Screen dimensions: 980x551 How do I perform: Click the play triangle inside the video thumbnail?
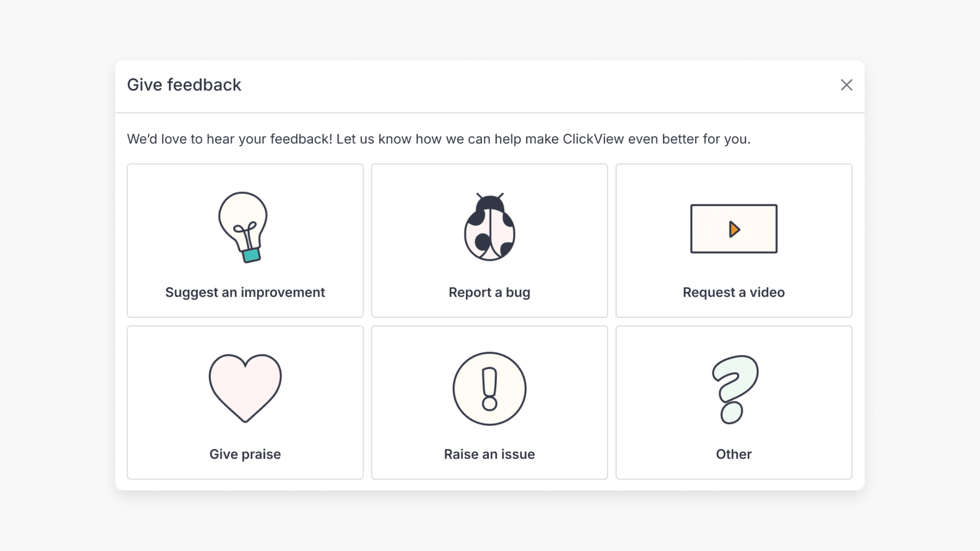pyautogui.click(x=735, y=229)
